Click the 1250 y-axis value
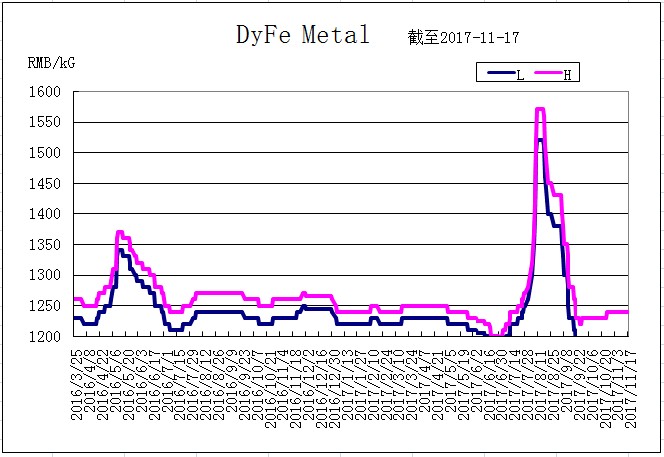 [45, 306]
